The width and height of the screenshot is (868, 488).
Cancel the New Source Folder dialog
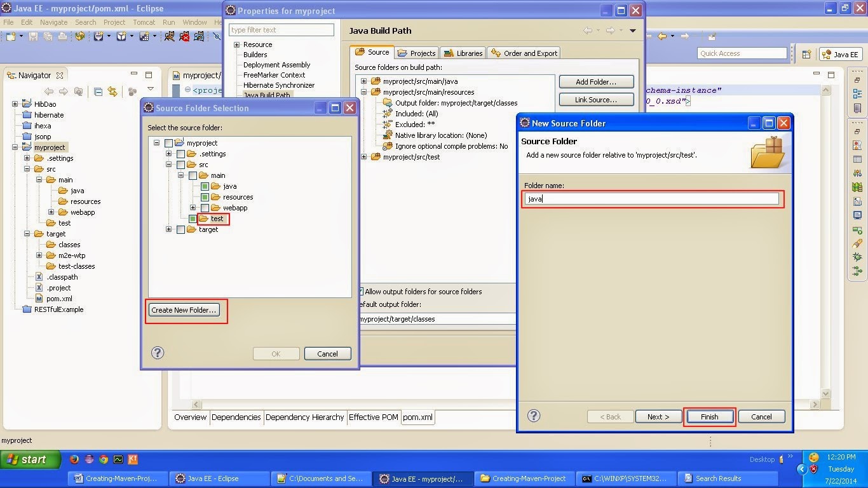coord(761,417)
